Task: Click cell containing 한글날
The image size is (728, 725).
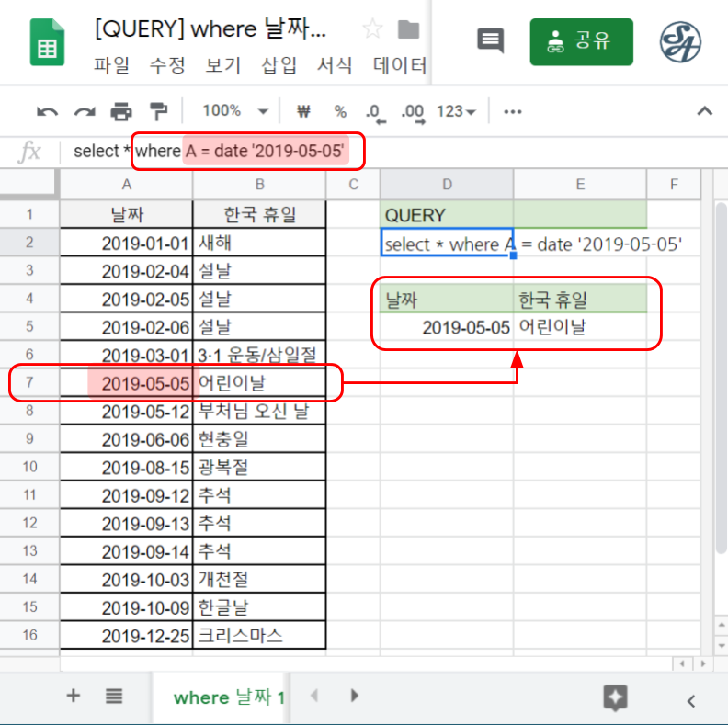Action: click(x=259, y=607)
